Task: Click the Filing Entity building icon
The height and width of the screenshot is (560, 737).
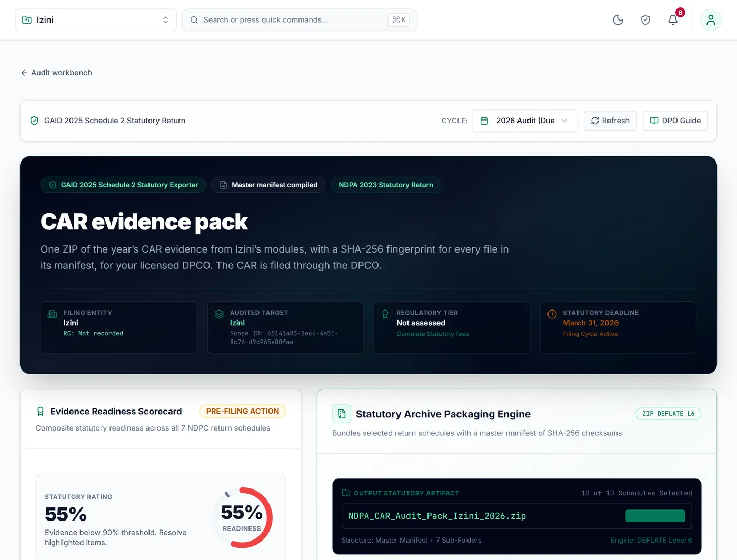Action: coord(53,314)
